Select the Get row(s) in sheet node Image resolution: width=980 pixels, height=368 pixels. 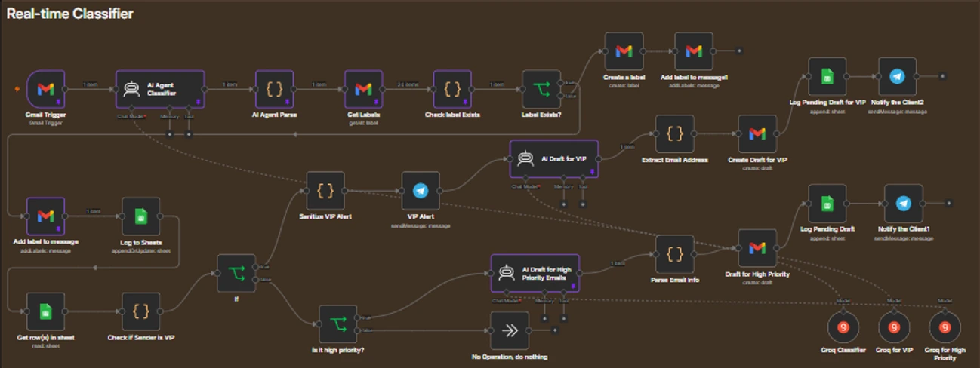(46, 311)
